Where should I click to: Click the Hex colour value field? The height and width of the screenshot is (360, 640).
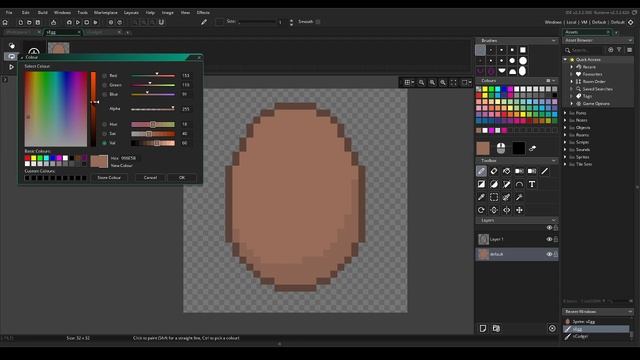click(129, 158)
